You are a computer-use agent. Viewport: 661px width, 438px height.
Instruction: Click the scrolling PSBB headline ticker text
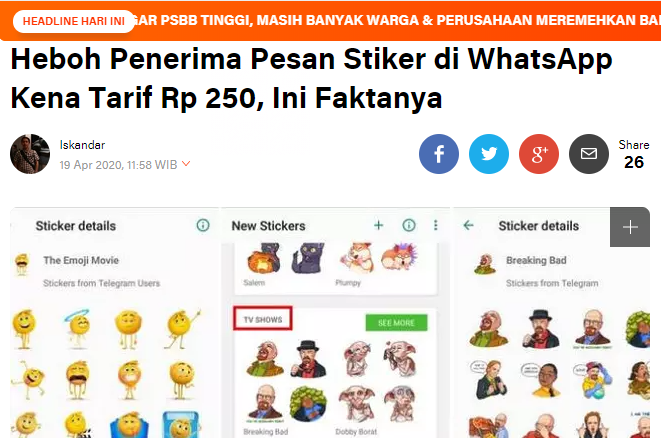tap(396, 20)
